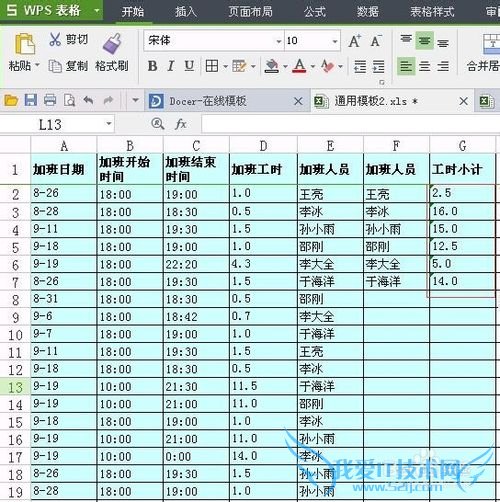Open the 公式 ribbon tab
The image size is (500, 502).
point(314,12)
